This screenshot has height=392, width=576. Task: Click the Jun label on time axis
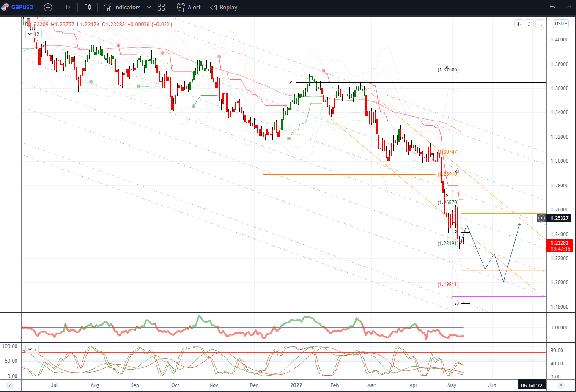pyautogui.click(x=492, y=385)
